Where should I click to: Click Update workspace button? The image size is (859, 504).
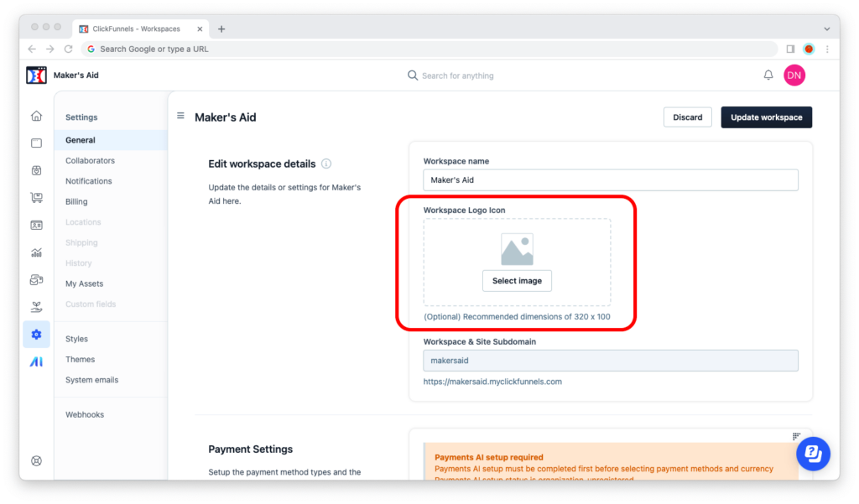pyautogui.click(x=767, y=117)
